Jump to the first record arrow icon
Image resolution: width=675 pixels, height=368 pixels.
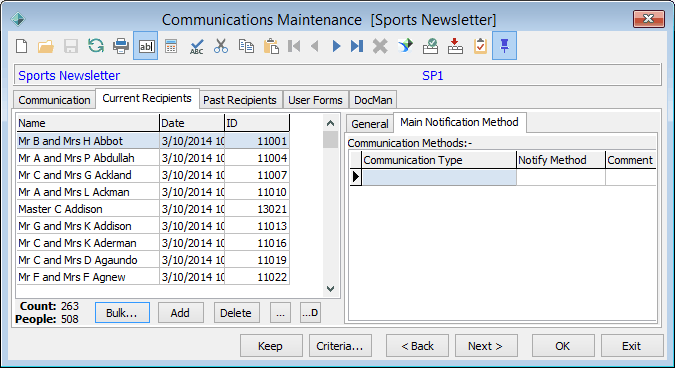(294, 46)
